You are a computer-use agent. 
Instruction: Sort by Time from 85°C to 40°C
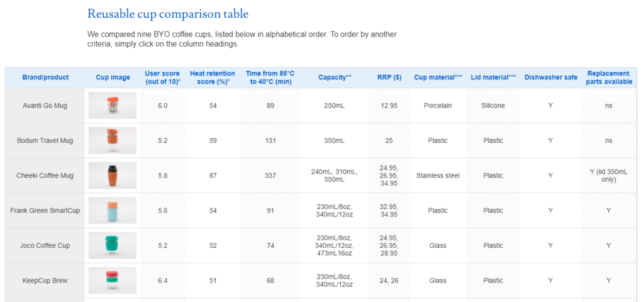tap(270, 77)
